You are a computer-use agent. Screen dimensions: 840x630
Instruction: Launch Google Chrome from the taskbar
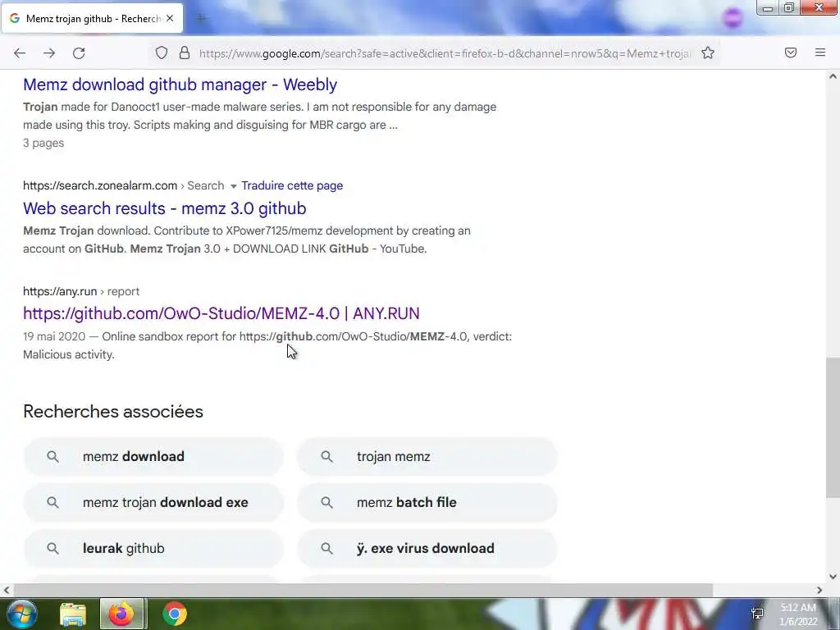tap(174, 614)
